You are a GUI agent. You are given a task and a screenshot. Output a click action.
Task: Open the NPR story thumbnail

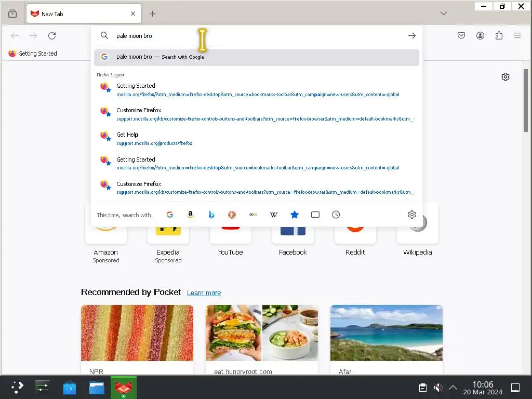tap(137, 333)
